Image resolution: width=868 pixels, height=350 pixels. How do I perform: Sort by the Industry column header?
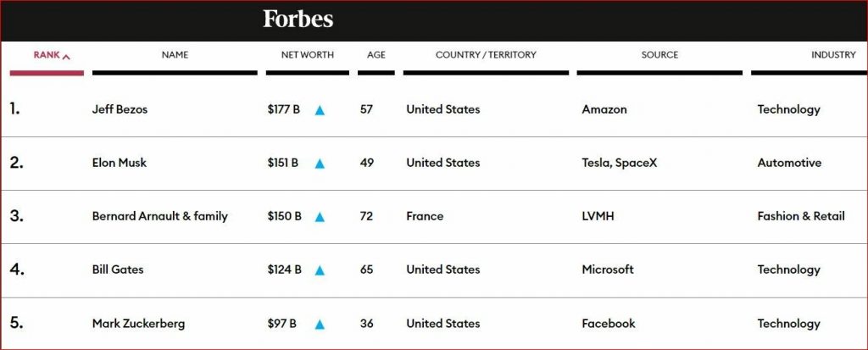(832, 55)
